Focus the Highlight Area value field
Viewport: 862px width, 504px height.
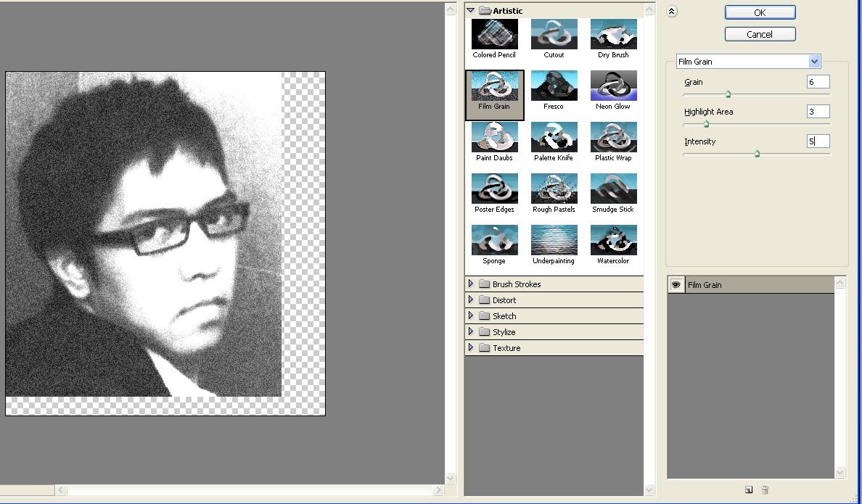[x=818, y=112]
